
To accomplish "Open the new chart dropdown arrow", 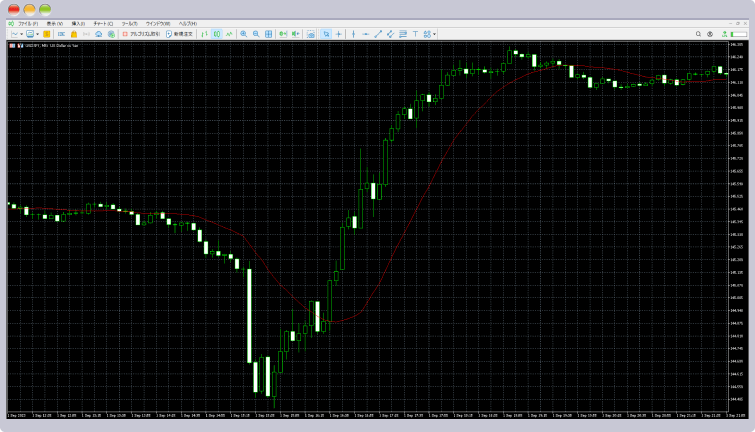I will 21,34.
